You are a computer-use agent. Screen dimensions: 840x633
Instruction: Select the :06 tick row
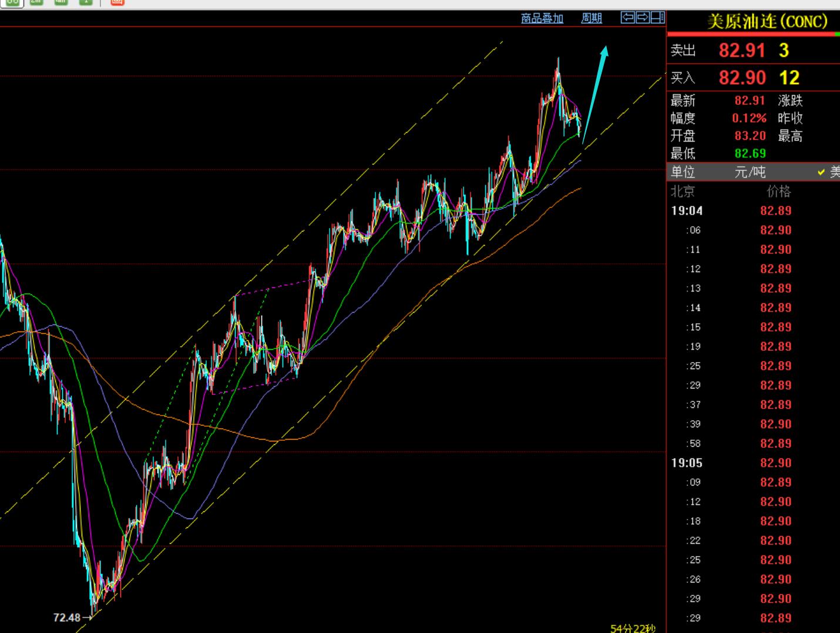pyautogui.click(x=753, y=230)
